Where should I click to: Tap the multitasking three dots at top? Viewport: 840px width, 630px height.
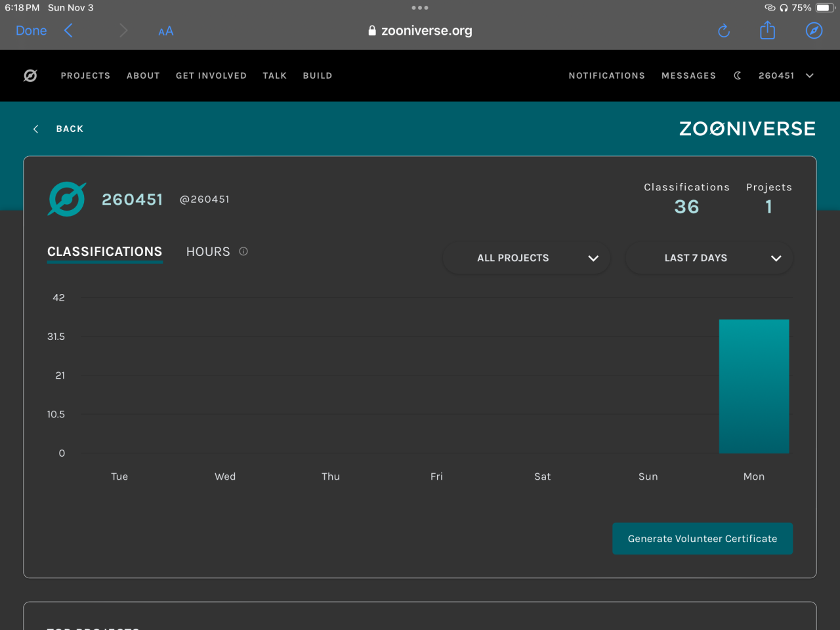click(x=420, y=8)
